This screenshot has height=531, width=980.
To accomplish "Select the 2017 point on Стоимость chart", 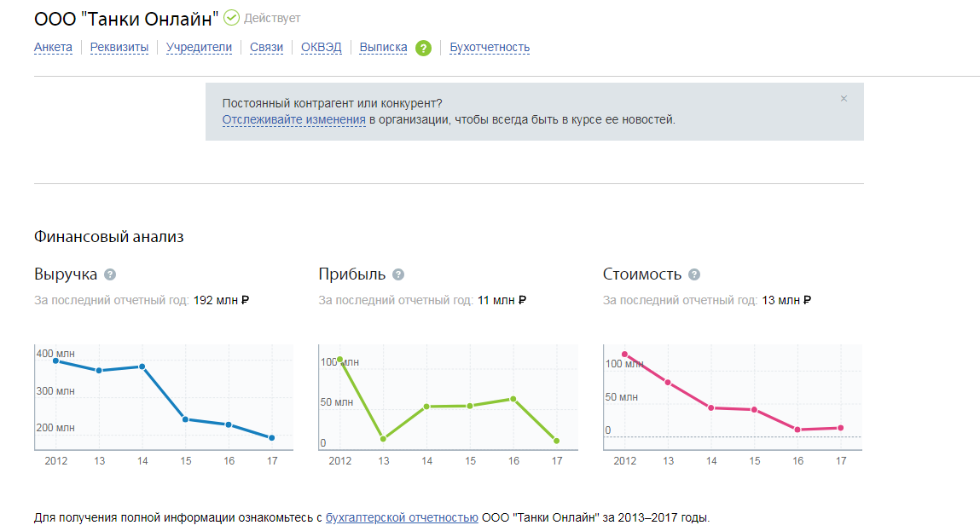I will [x=841, y=428].
